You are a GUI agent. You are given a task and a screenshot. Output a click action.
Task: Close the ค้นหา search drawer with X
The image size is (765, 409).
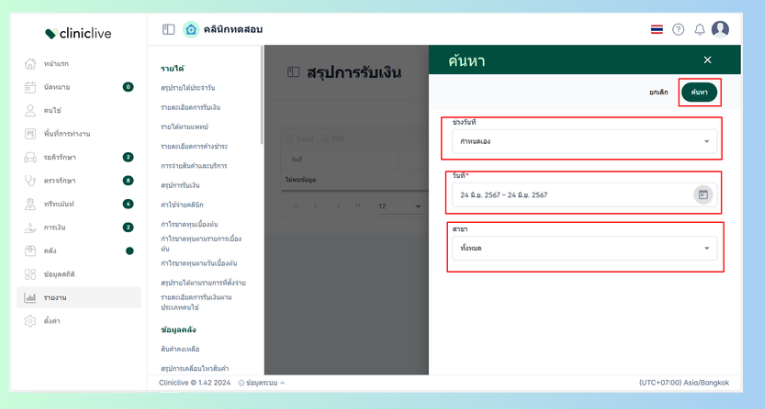pos(707,60)
